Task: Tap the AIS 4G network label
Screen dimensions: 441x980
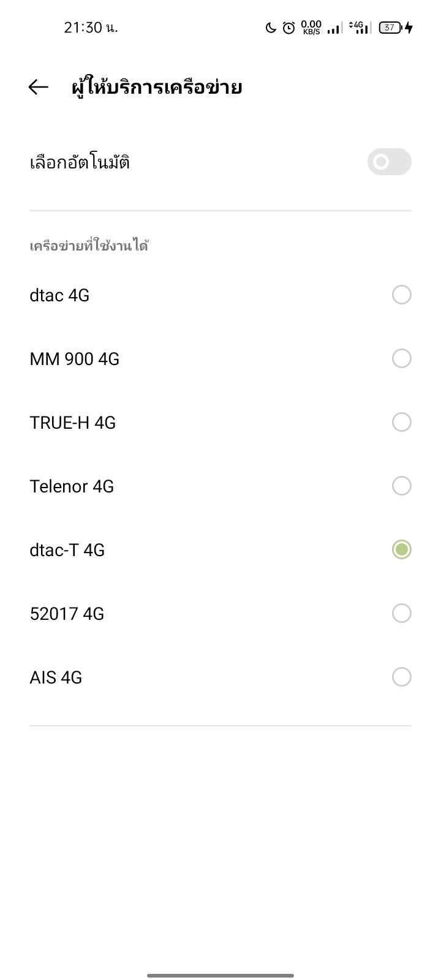Action: tap(56, 677)
